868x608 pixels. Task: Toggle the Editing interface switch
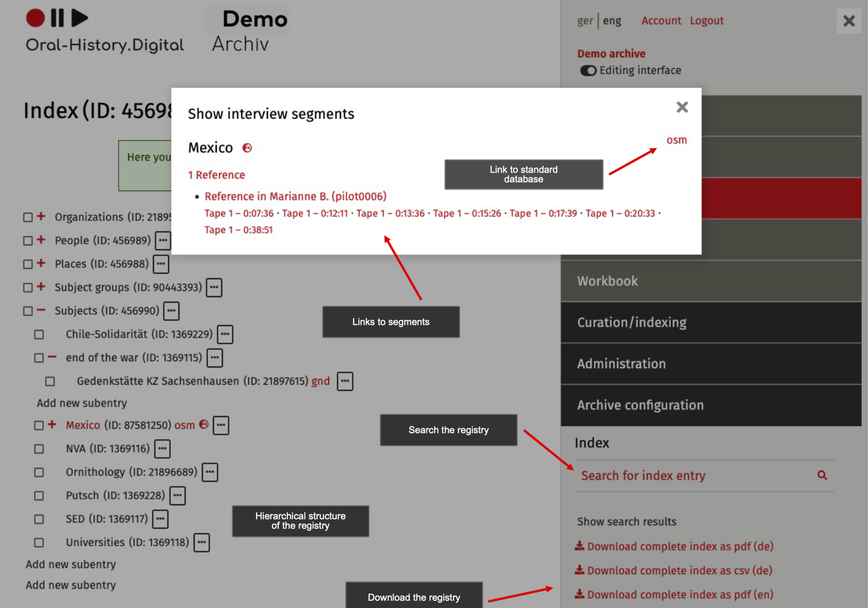[588, 70]
